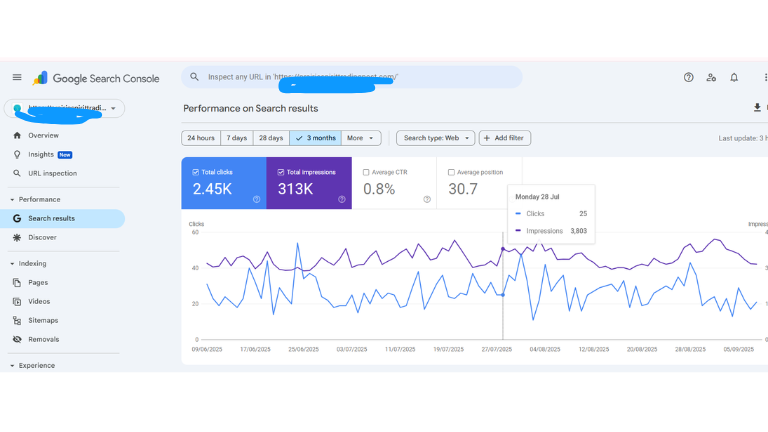Click the 0.8% average CTR value
Screen dimensions: 768x432
pos(379,189)
